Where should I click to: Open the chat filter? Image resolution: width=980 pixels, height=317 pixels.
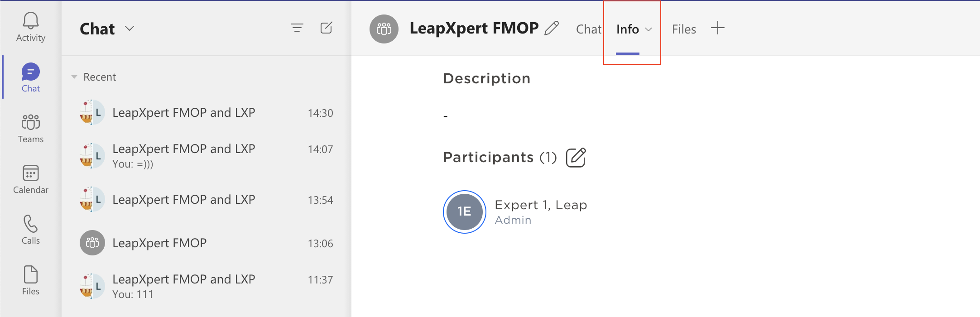pyautogui.click(x=297, y=28)
